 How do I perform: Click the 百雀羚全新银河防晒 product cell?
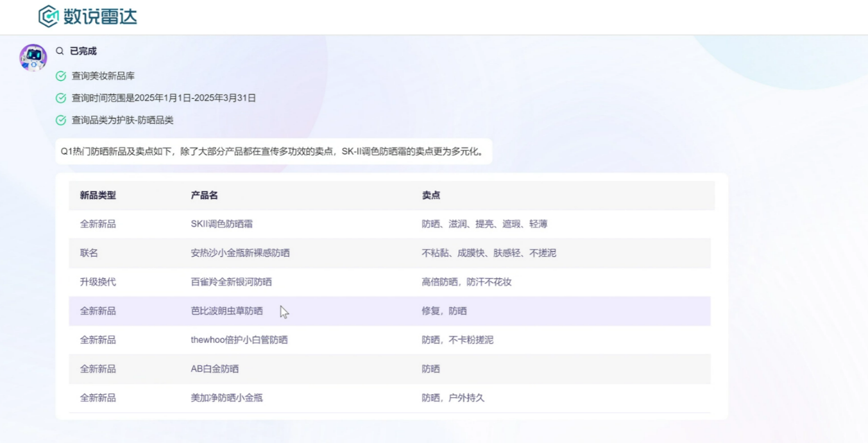[232, 282]
